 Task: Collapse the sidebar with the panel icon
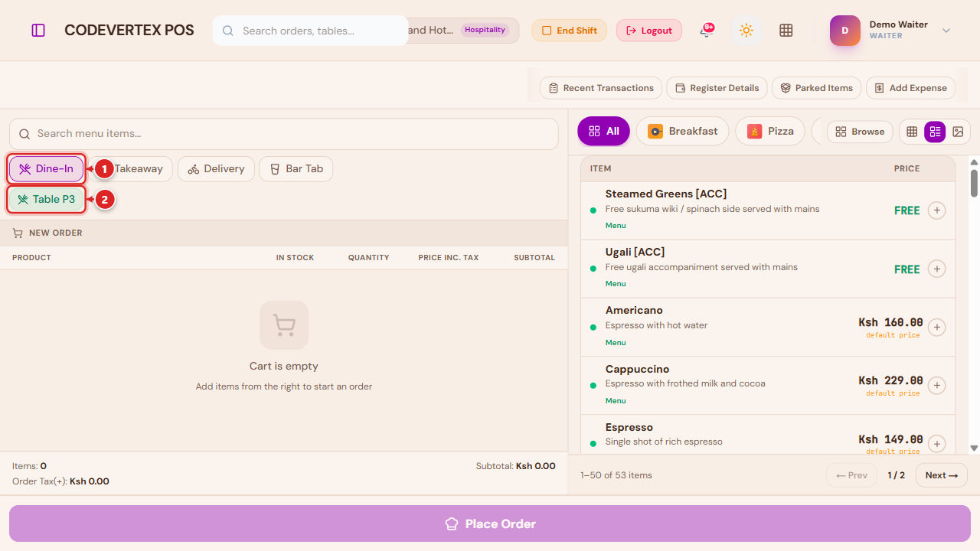point(38,31)
